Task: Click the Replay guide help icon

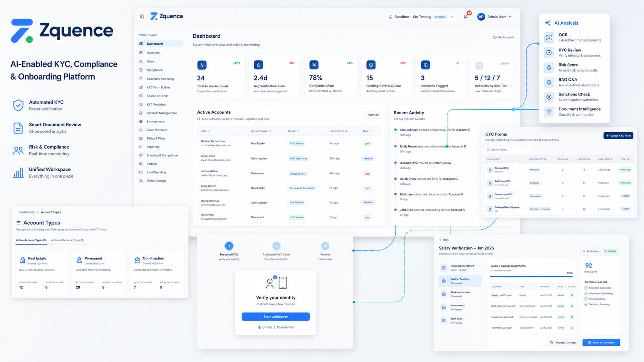Action: click(495, 37)
